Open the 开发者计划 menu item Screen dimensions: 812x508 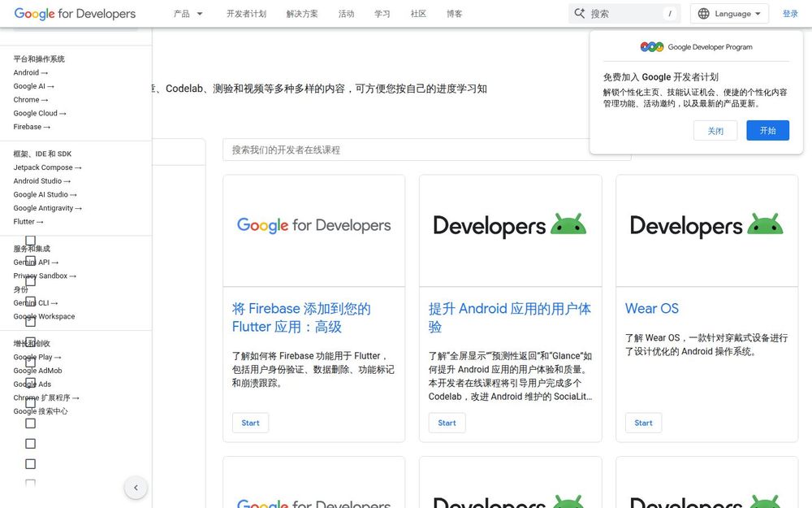[247, 14]
